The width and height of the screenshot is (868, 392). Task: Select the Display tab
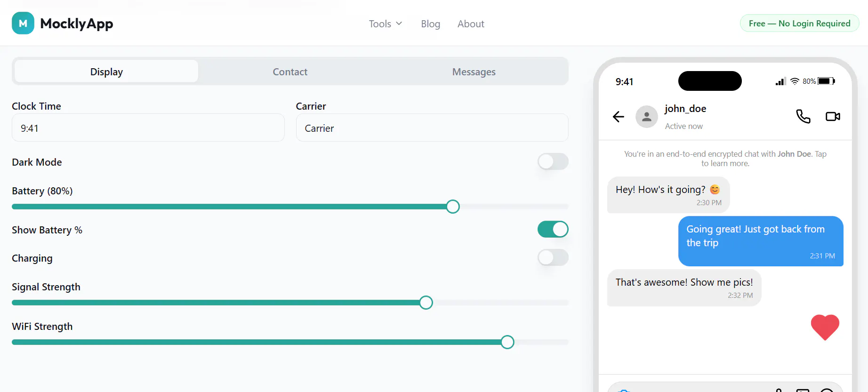pos(106,72)
